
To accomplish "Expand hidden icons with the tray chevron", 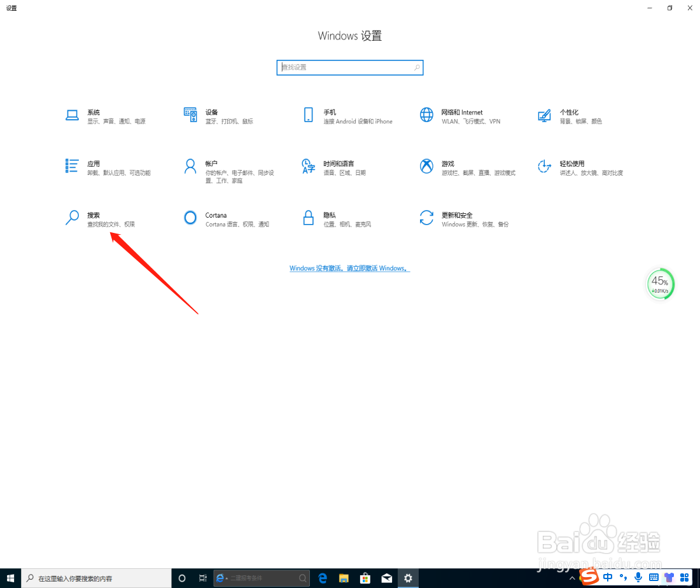I will point(571,577).
